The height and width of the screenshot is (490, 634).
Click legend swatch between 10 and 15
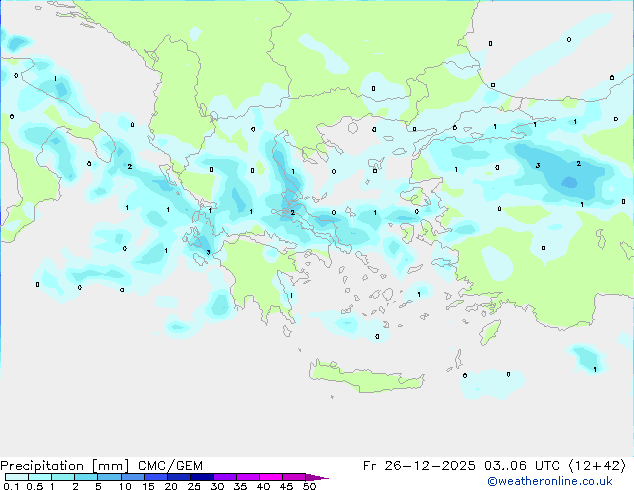133,477
